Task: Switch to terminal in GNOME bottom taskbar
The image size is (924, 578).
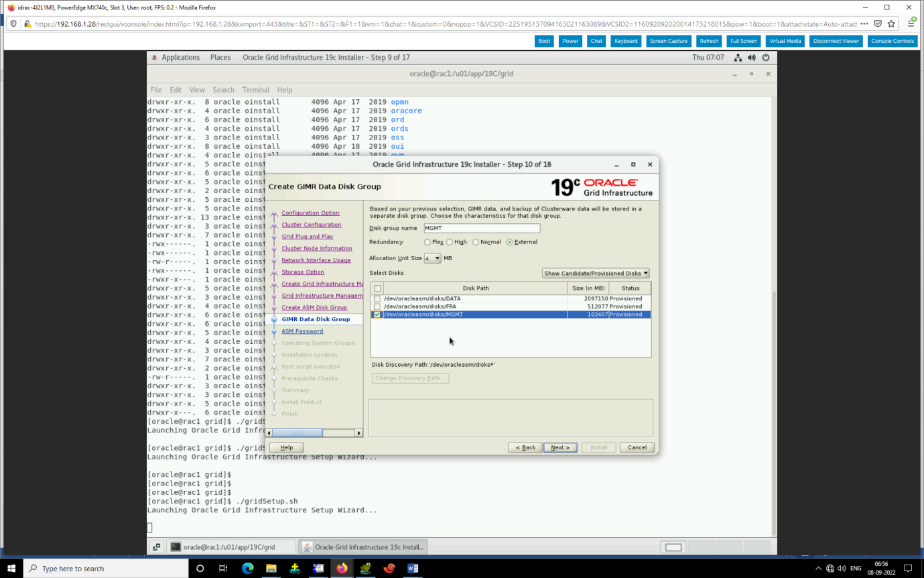Action: (232, 546)
